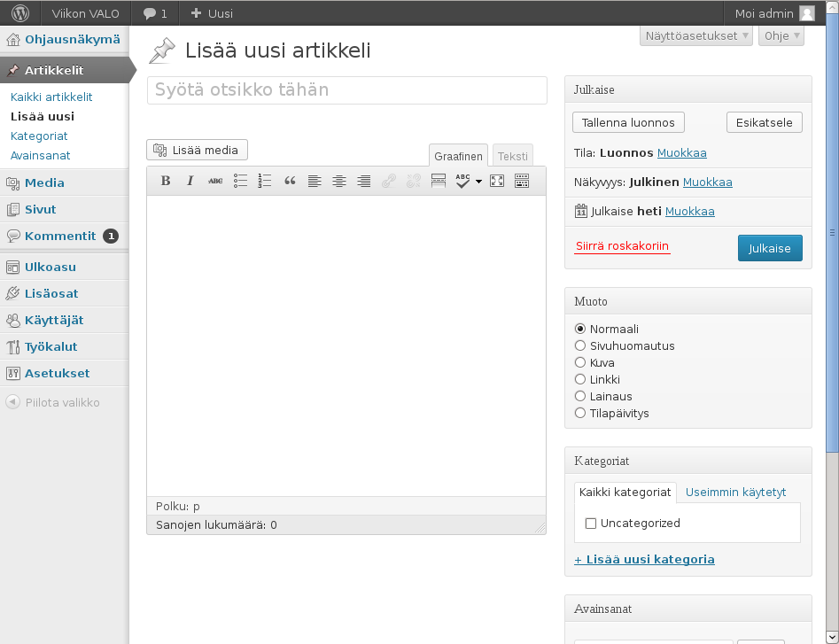Insert the Read More tag icon
The image size is (839, 644).
click(439, 181)
